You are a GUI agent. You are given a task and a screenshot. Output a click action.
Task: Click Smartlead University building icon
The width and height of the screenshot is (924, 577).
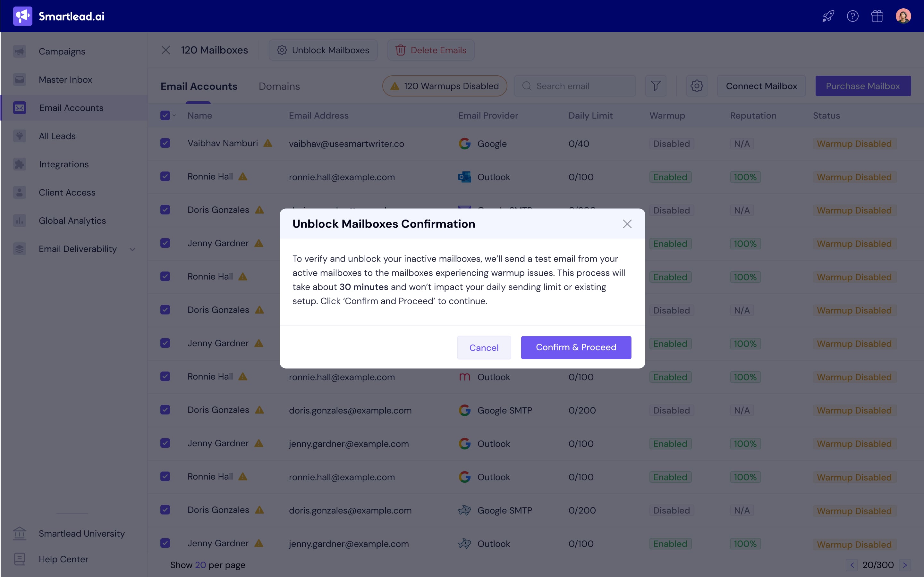pyautogui.click(x=20, y=533)
